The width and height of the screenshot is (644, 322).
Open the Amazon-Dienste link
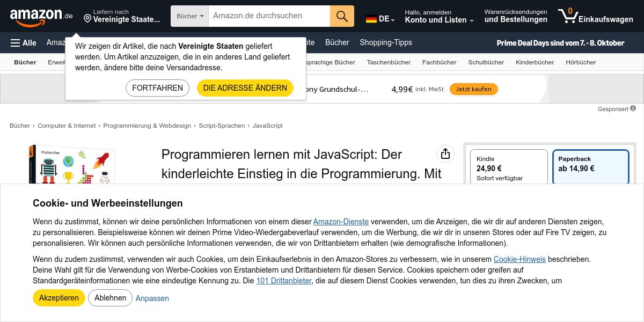341,222
